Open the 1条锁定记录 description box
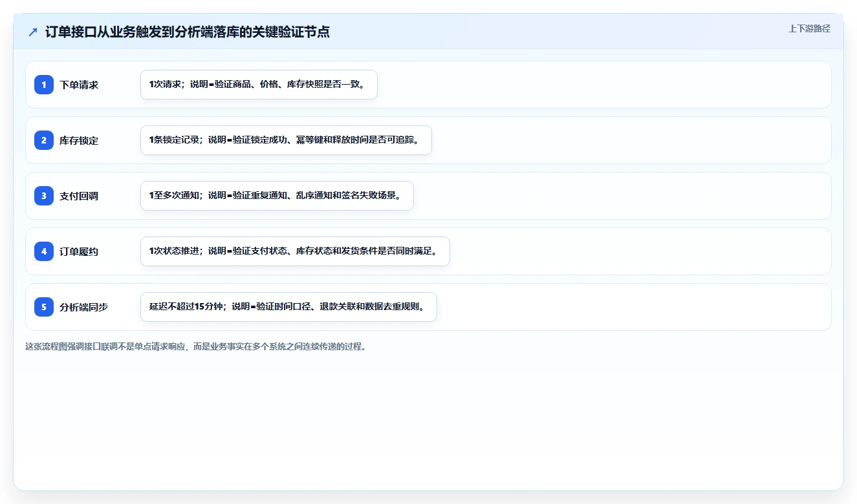The image size is (857, 504). tap(286, 140)
